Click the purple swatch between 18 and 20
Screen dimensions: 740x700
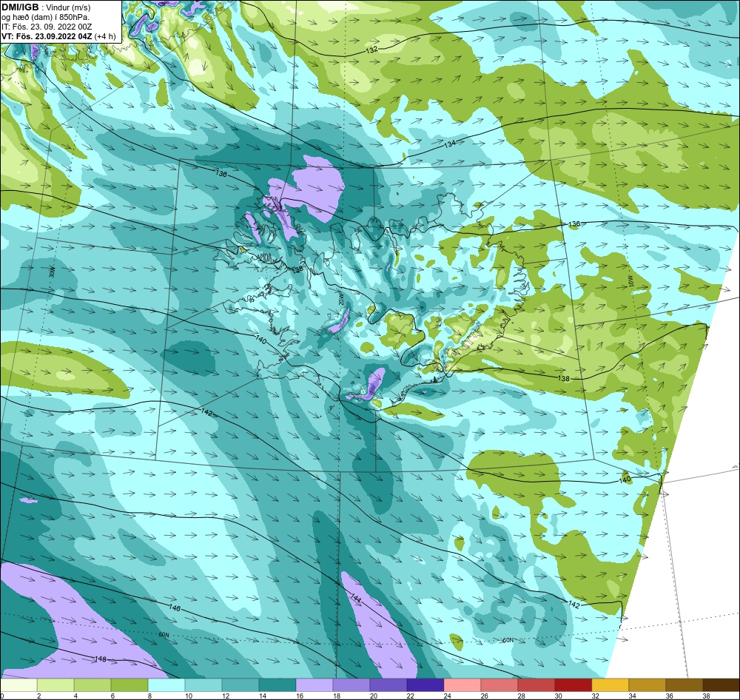tap(351, 685)
